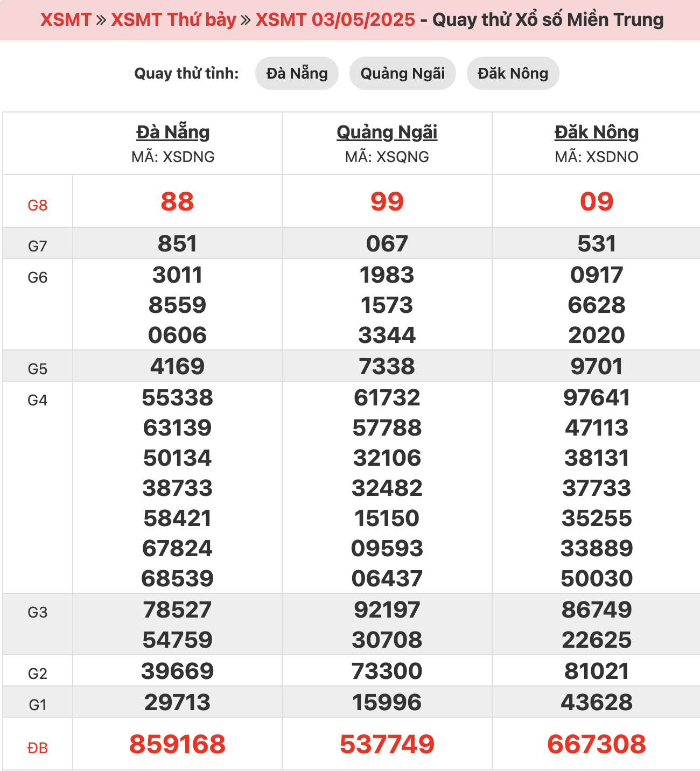The width and height of the screenshot is (700, 771).
Task: Click G1 number 15996
Action: tap(387, 702)
